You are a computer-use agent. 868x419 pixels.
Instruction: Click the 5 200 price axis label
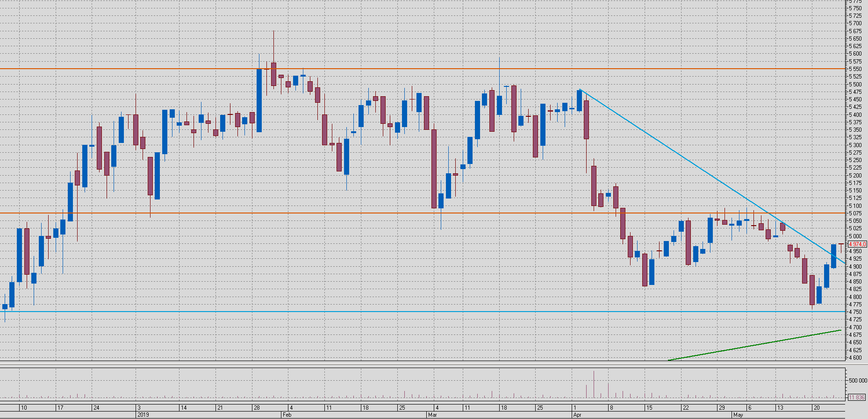[x=855, y=176]
